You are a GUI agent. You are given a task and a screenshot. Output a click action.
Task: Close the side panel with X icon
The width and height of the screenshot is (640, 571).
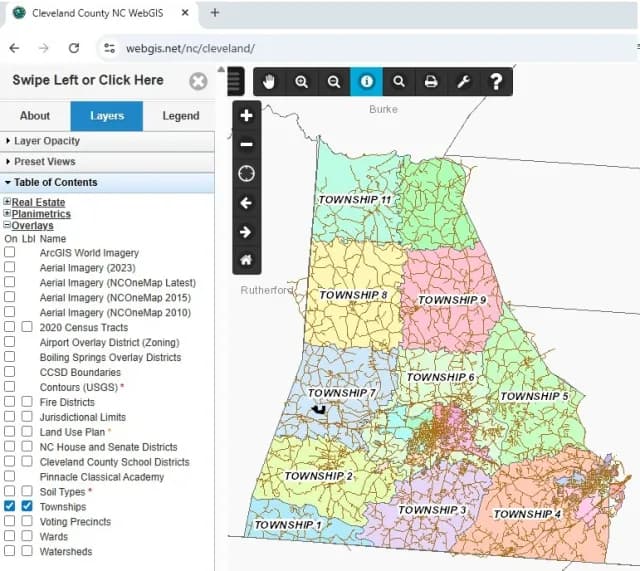click(198, 81)
